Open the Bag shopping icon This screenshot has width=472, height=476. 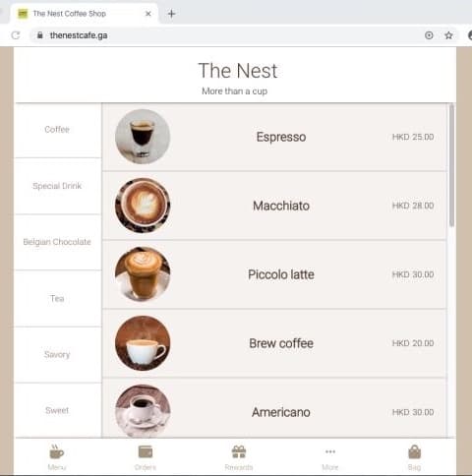point(414,451)
